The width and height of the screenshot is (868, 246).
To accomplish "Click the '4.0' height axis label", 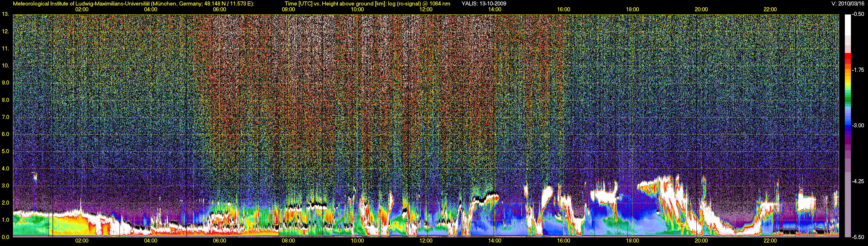I will click(5, 168).
